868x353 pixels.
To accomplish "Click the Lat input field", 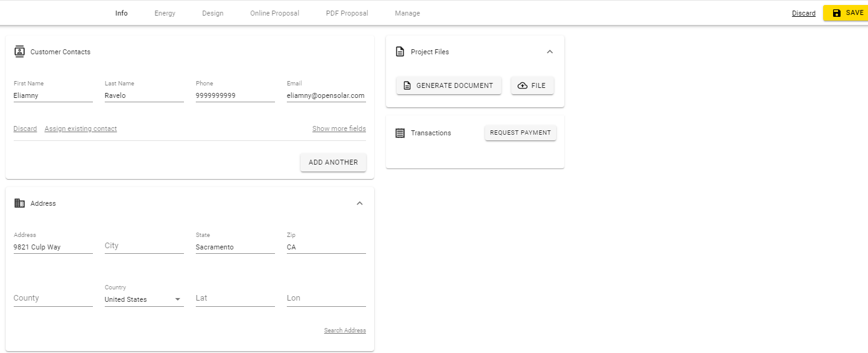I will (x=235, y=298).
